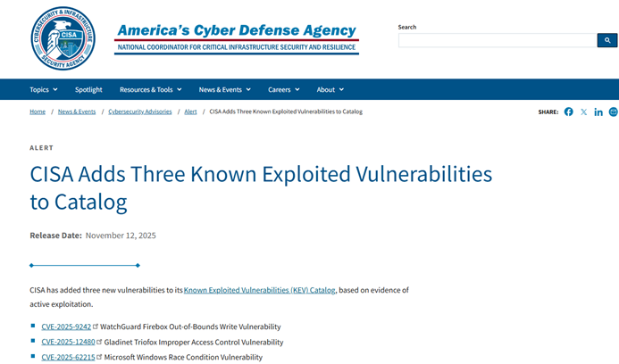Viewport: 619px width, 364px height.
Task: Share this alert on Facebook
Action: [x=569, y=112]
